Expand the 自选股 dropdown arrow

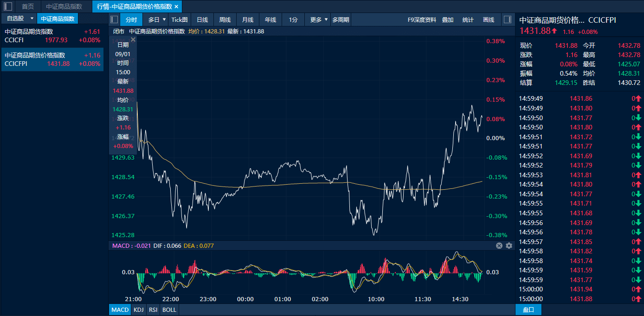pos(32,19)
